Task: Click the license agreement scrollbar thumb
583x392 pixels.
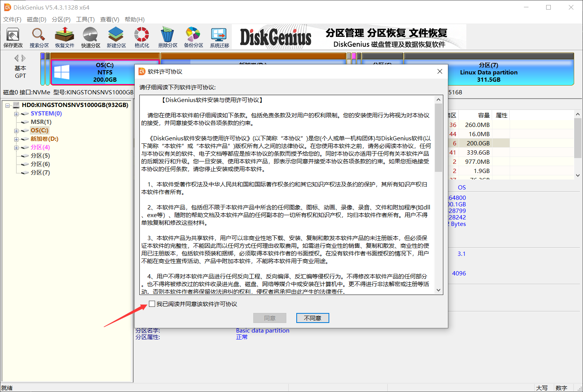Action: click(x=438, y=137)
